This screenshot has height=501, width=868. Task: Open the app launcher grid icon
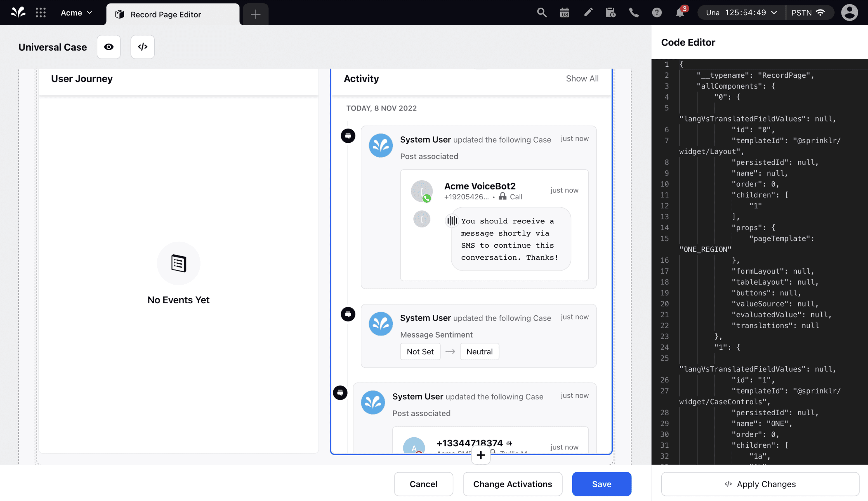(x=41, y=13)
